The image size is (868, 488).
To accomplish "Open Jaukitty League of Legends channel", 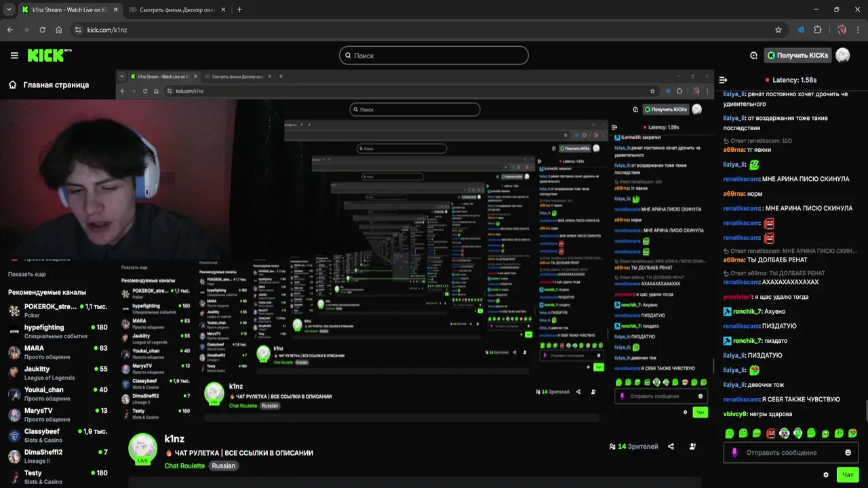I will (x=58, y=373).
